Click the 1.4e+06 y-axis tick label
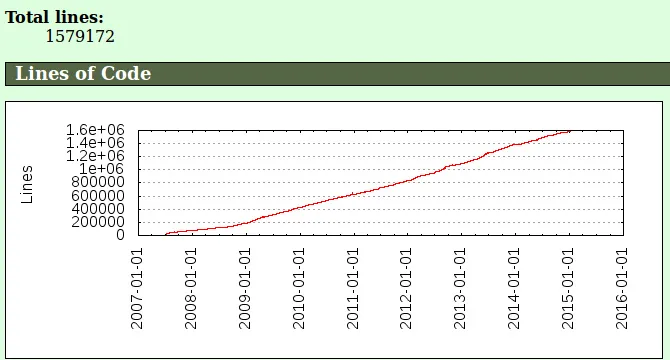The image size is (670, 360). coord(95,143)
